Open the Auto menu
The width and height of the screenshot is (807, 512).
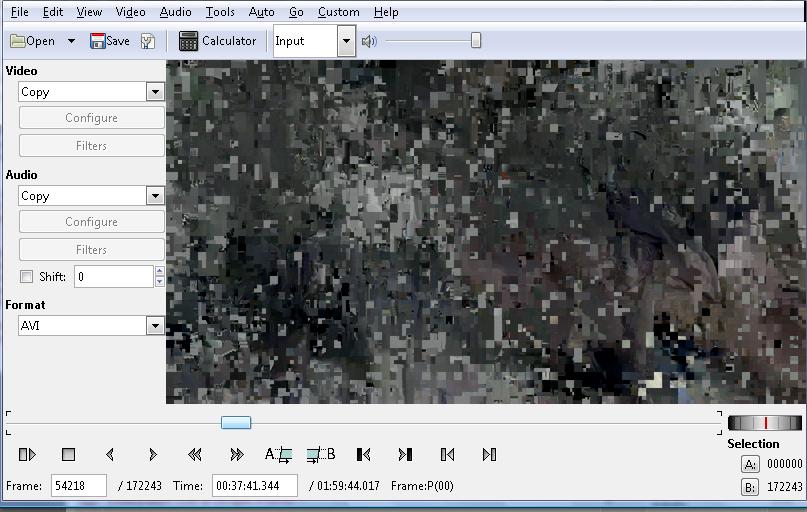[x=261, y=12]
